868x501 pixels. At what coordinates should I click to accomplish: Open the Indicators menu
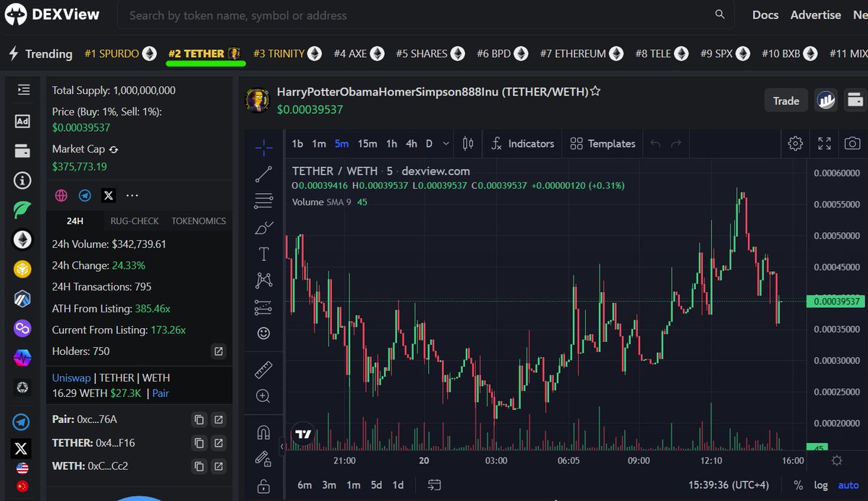(522, 143)
